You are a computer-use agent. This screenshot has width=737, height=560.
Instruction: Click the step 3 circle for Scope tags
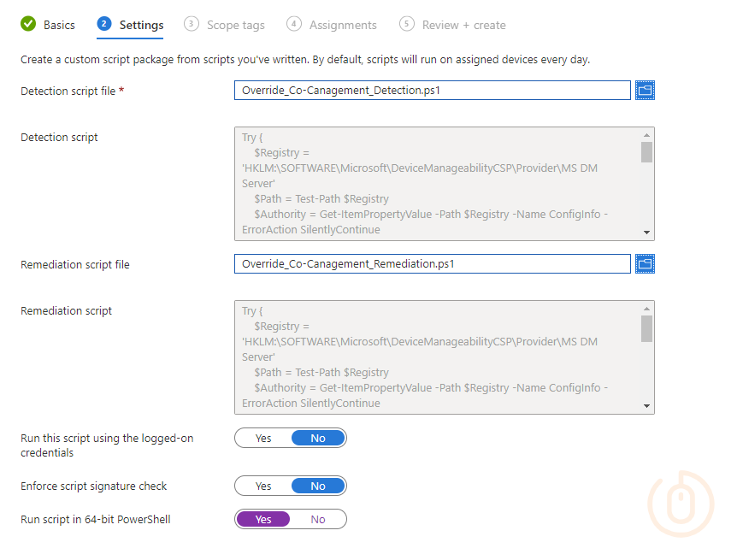[x=191, y=23]
